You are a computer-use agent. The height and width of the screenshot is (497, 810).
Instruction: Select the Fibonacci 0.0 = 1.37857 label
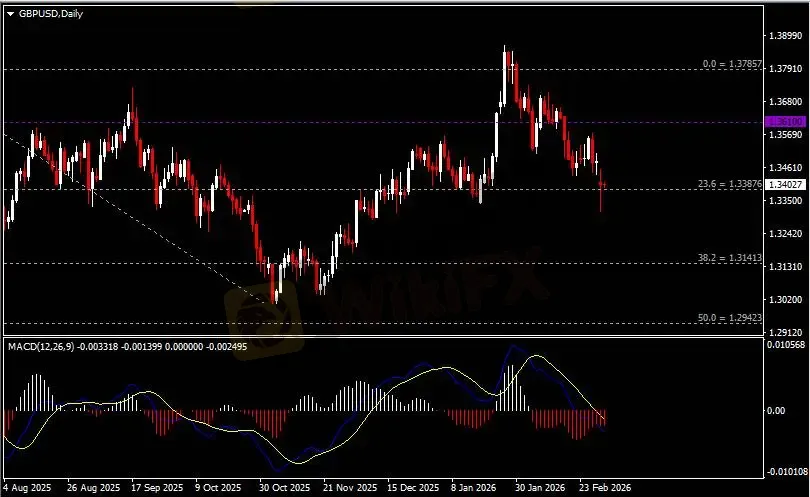coord(732,64)
